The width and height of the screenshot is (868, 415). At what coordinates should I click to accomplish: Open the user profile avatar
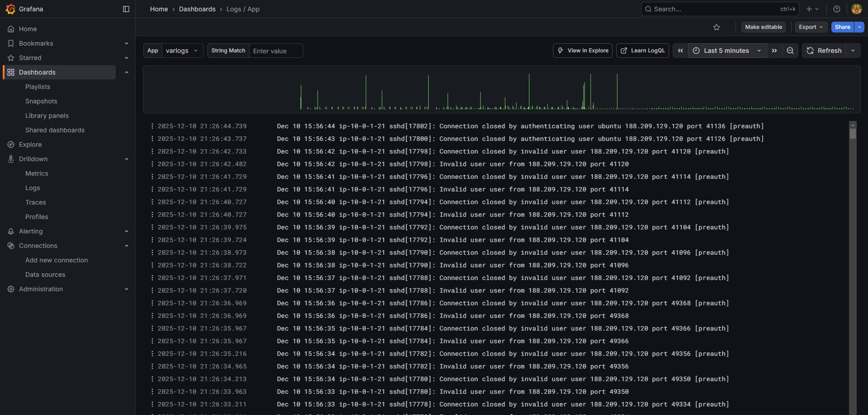pyautogui.click(x=856, y=9)
